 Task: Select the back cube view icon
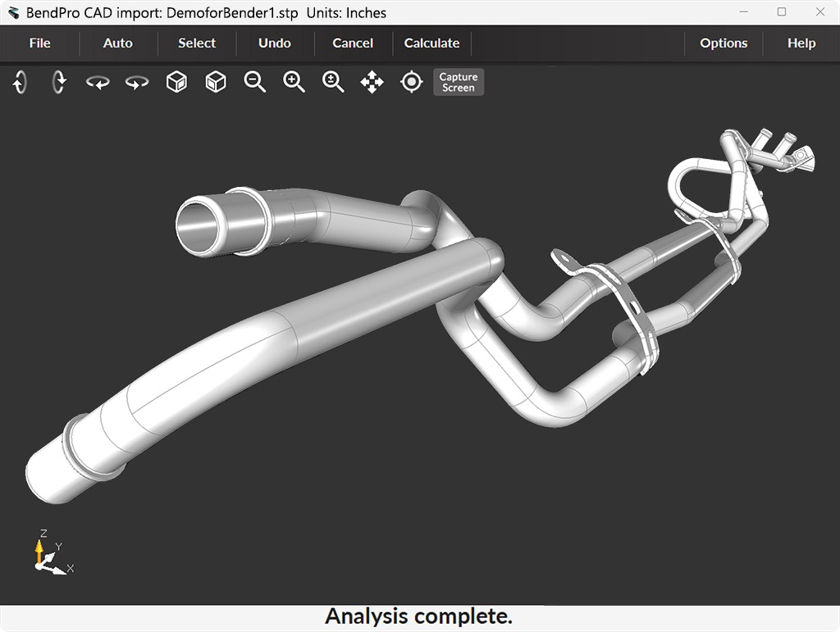coord(216,82)
